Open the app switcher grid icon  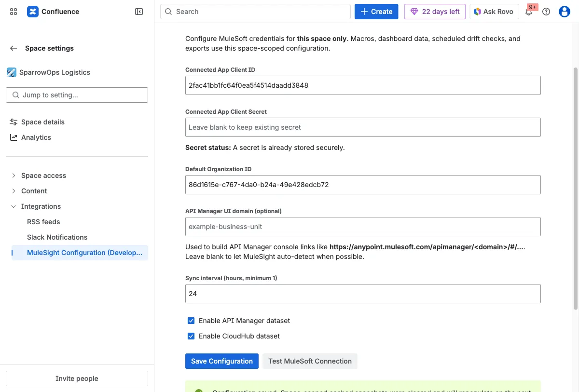coord(14,12)
